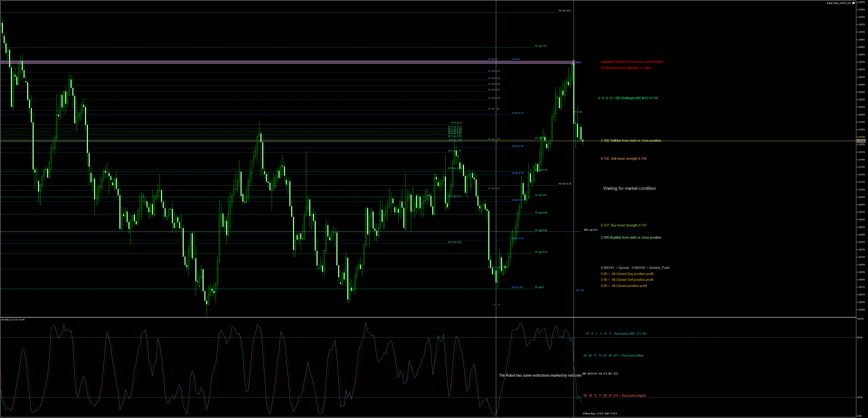Click the 80.00 level on stochastic scale

860,337
